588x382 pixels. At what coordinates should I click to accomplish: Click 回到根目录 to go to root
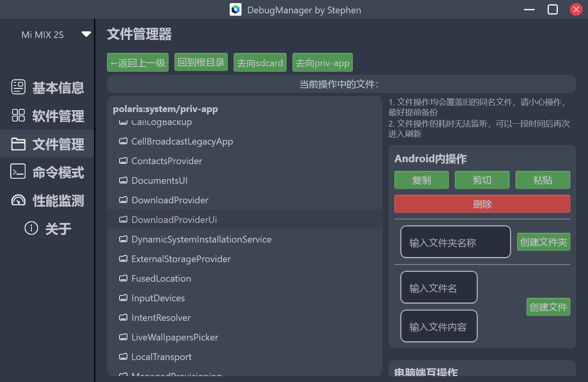point(201,62)
